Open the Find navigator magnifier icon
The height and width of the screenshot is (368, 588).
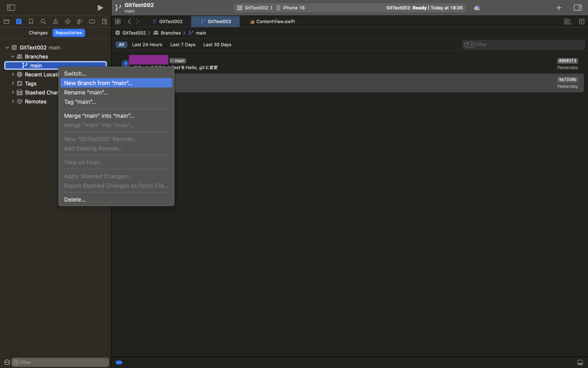(x=43, y=21)
